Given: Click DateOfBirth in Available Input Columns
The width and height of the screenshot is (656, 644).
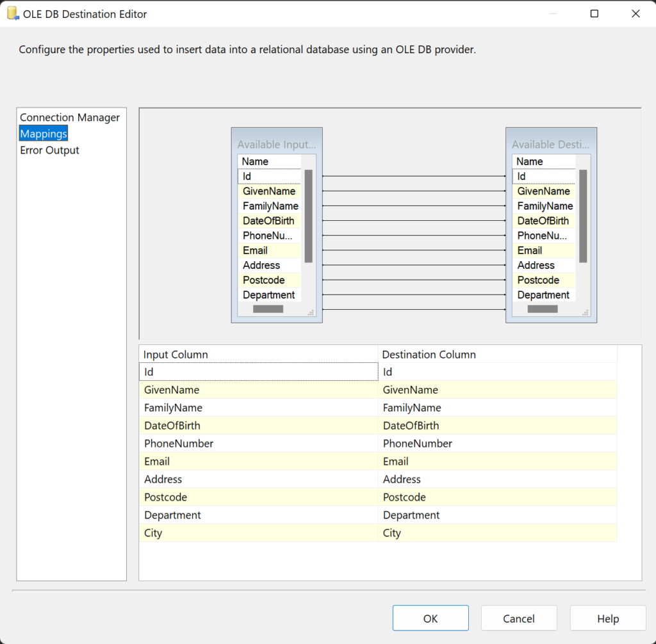Looking at the screenshot, I should coord(268,220).
